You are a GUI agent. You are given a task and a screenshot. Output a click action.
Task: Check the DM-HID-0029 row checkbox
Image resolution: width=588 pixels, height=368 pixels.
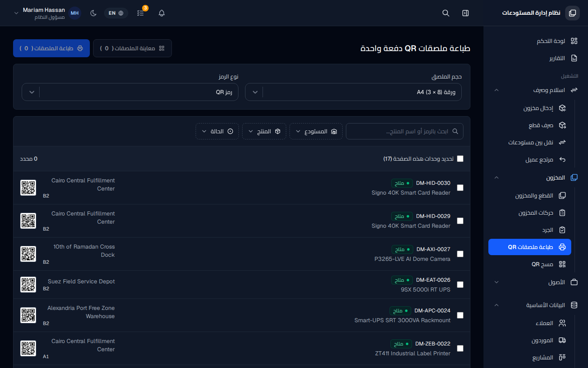click(x=460, y=221)
